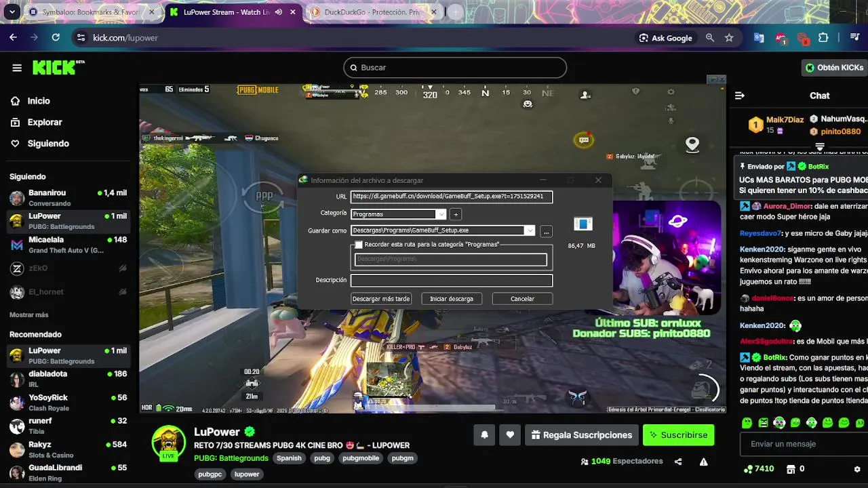Mute audio on LuPower Stream tab

pyautogui.click(x=278, y=12)
